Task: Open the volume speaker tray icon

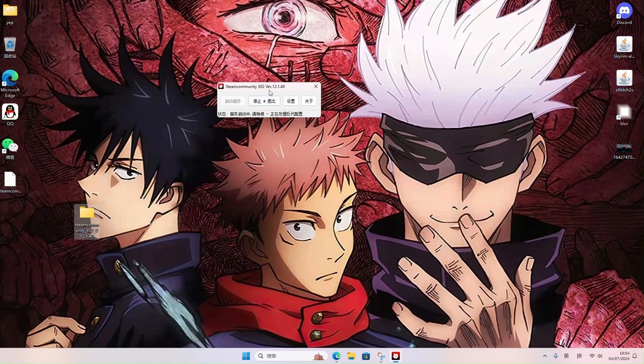Action: point(600,356)
